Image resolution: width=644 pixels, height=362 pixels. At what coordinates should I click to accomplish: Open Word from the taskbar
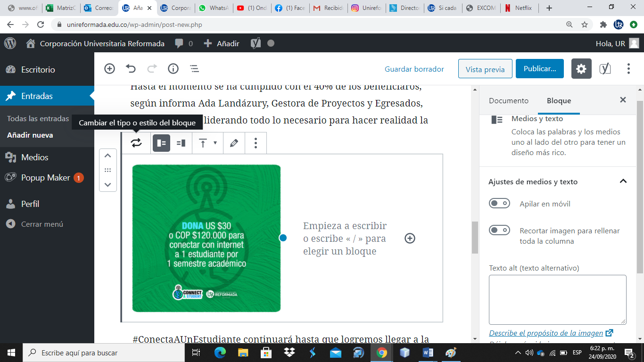pos(428,352)
